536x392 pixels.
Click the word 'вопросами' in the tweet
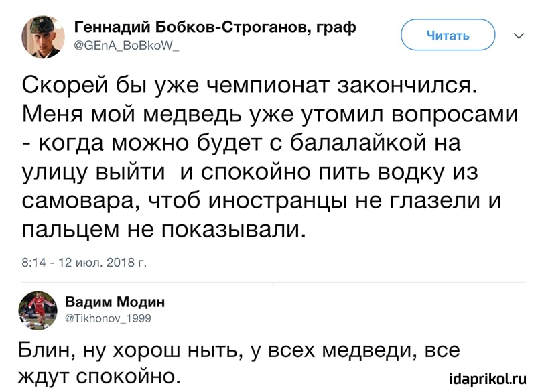(455, 115)
